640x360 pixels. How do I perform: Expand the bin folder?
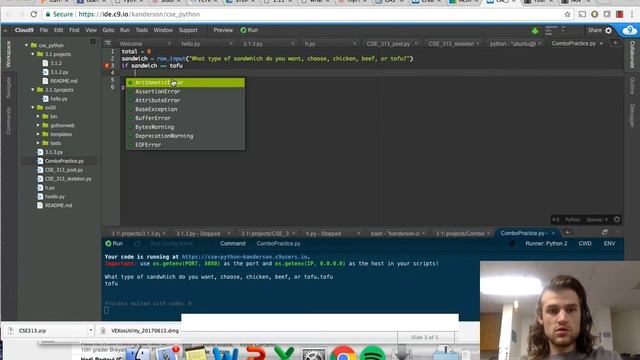pyautogui.click(x=38, y=116)
